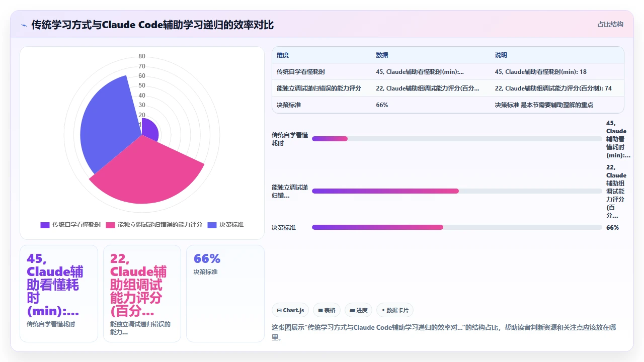The image size is (644, 362).
Task: Click the 数据卡片 tag
Action: [x=395, y=311]
